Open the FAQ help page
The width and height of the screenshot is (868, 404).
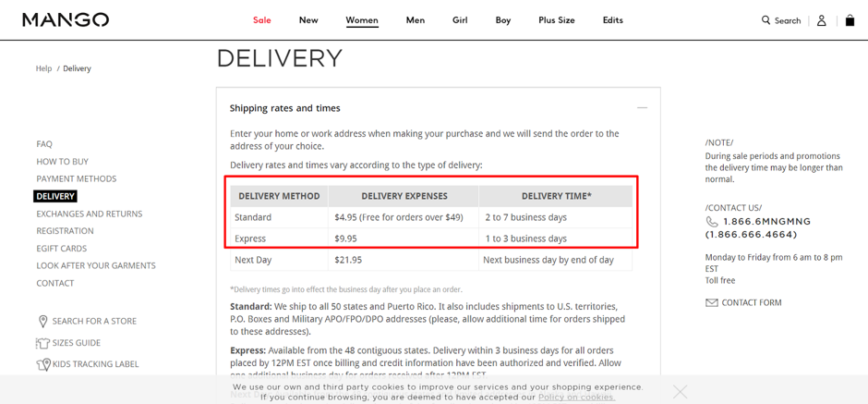click(x=44, y=144)
